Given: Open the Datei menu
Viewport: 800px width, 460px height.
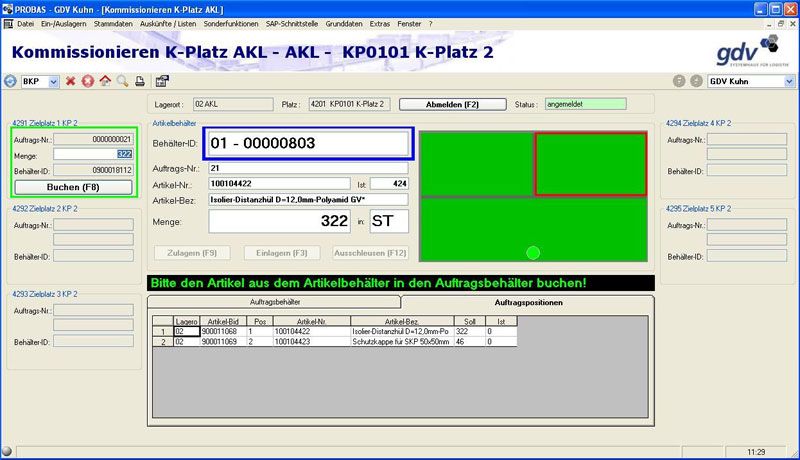Looking at the screenshot, I should click(x=25, y=24).
